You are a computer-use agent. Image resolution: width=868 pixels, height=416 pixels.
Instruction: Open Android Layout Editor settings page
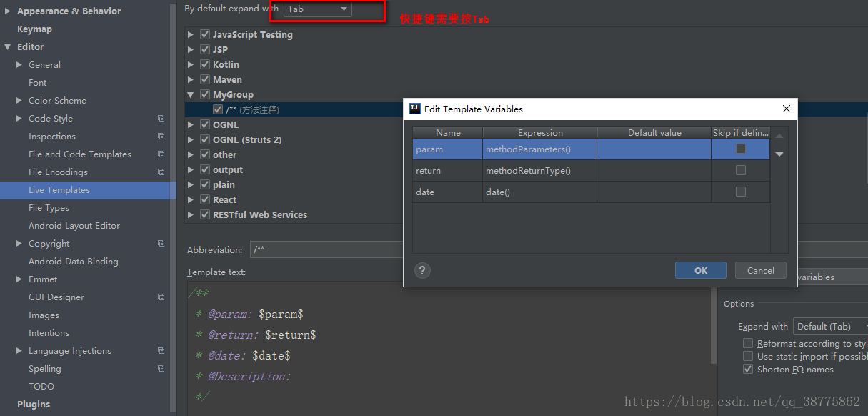(x=74, y=226)
